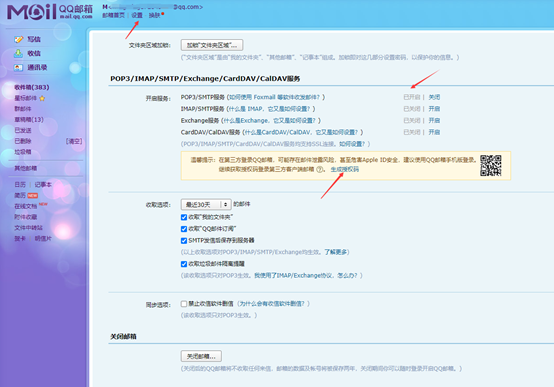This screenshot has width=554, height=387.
Task: Open 文件中转站 in the sidebar
Action: point(28,228)
